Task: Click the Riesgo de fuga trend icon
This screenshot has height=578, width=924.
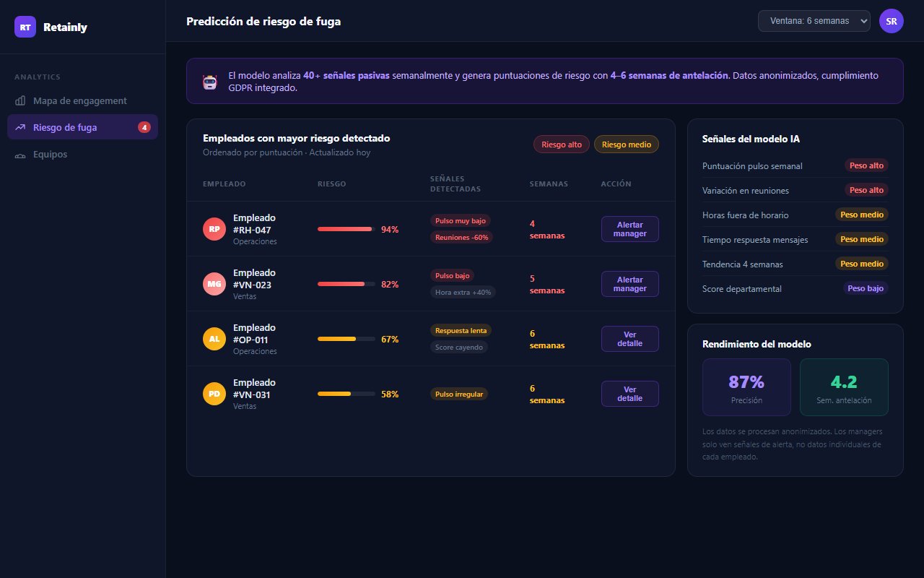Action: [x=20, y=127]
